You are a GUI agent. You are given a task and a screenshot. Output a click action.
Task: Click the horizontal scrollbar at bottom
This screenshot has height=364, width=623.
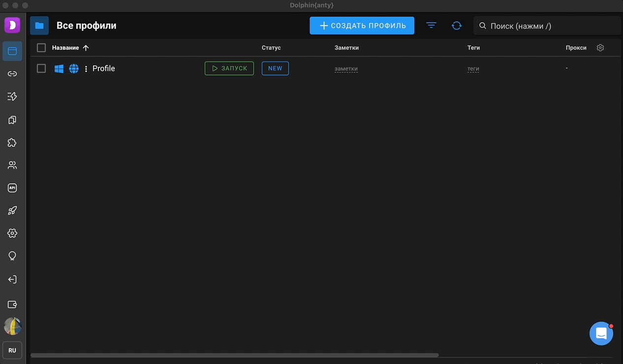(x=234, y=355)
